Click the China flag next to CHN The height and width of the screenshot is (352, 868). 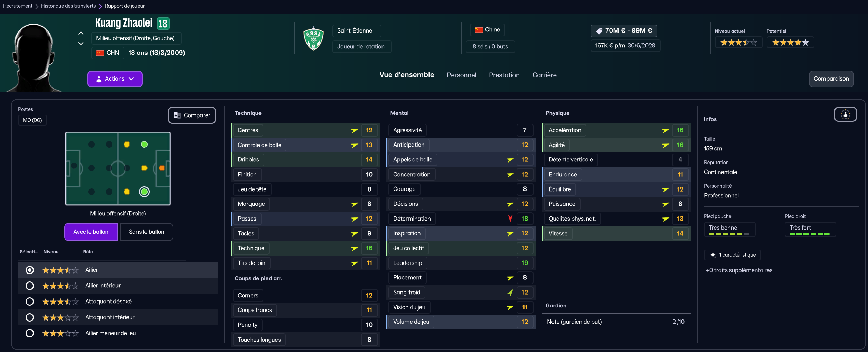click(x=100, y=53)
